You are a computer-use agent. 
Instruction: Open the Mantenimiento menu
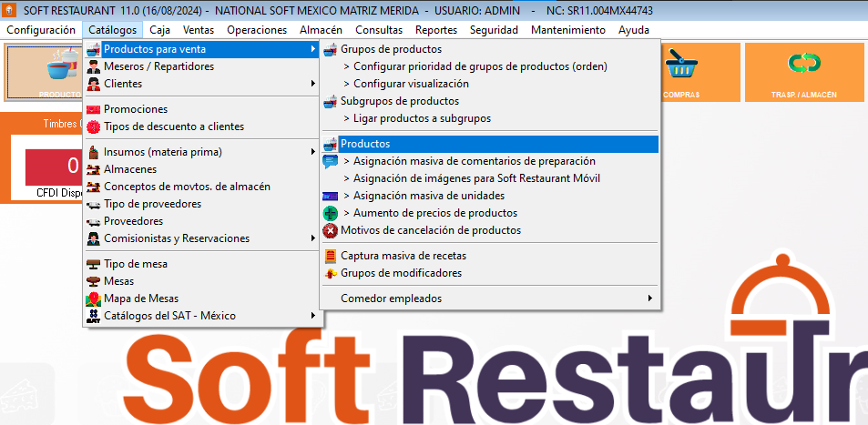click(568, 30)
